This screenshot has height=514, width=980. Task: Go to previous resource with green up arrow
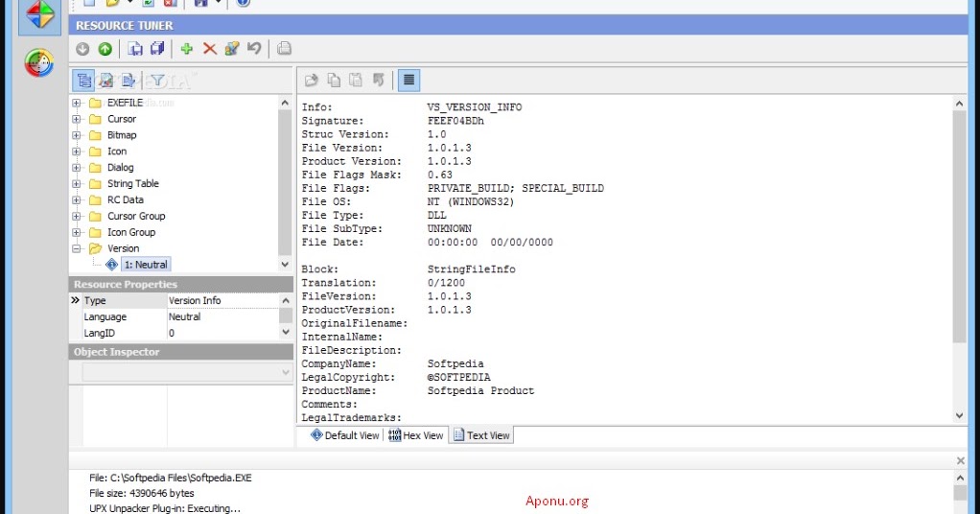coord(105,49)
